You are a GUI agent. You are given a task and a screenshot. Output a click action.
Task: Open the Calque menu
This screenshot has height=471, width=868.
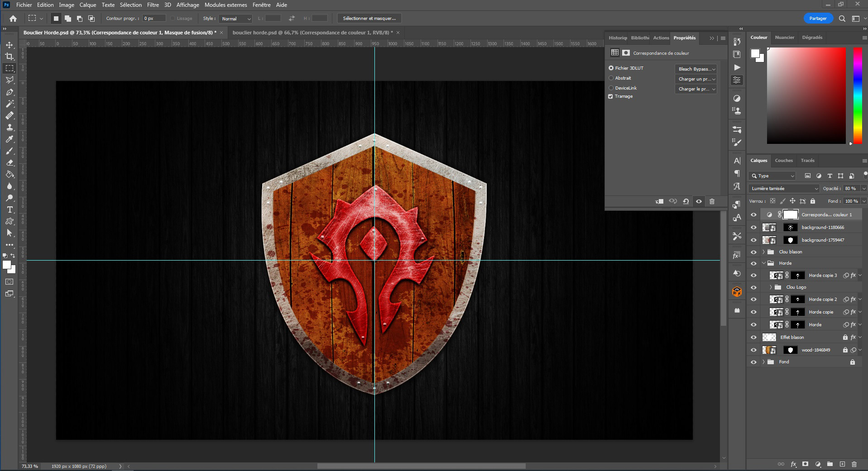[x=88, y=5]
